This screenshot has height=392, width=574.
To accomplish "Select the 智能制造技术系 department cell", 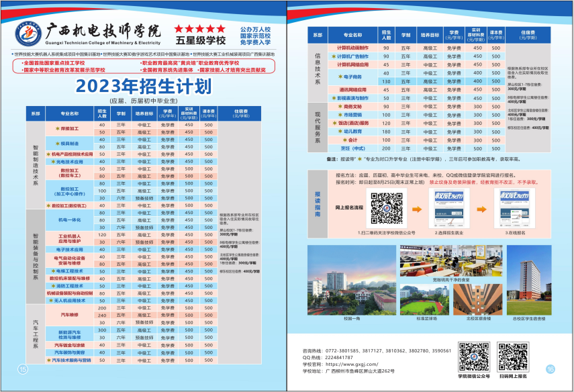I will click(36, 165).
